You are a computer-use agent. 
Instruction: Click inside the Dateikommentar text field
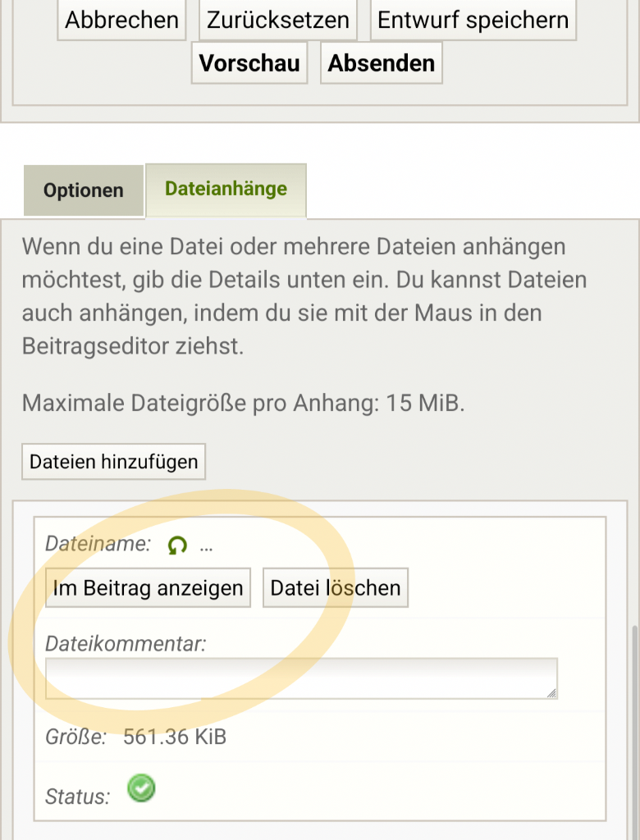coord(299,678)
